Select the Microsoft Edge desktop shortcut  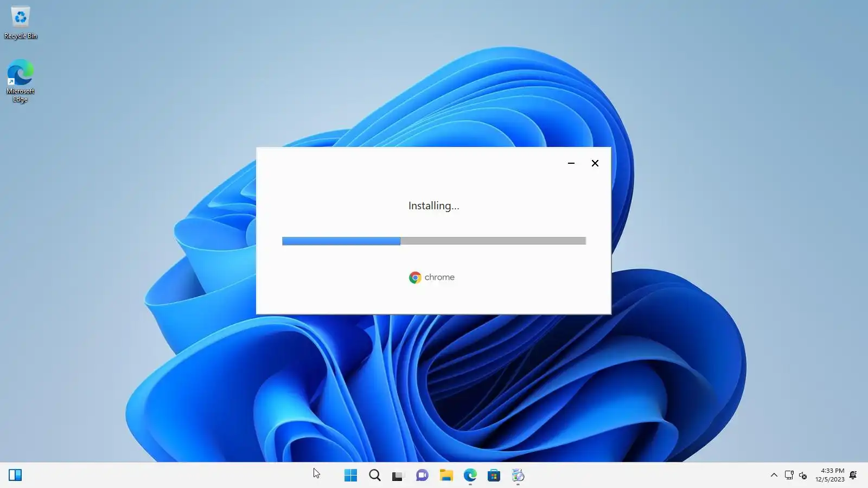coord(21,81)
